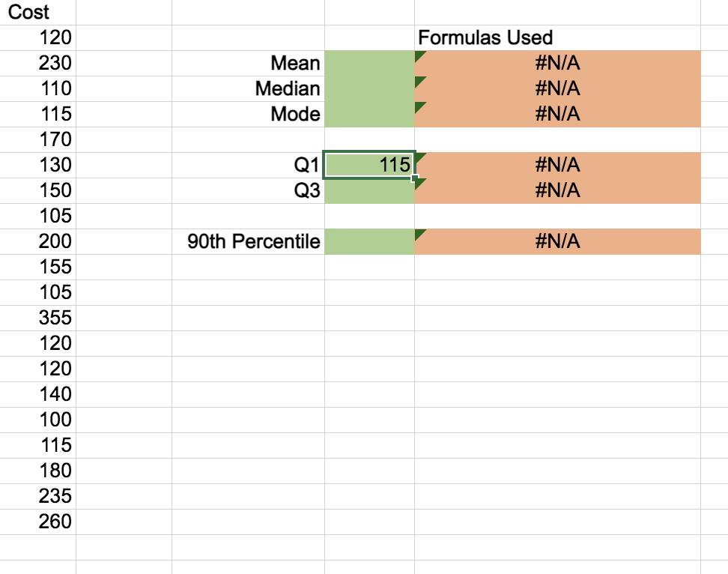Click the green Mean value cell
Image resolution: width=728 pixels, height=574 pixels.
(369, 63)
